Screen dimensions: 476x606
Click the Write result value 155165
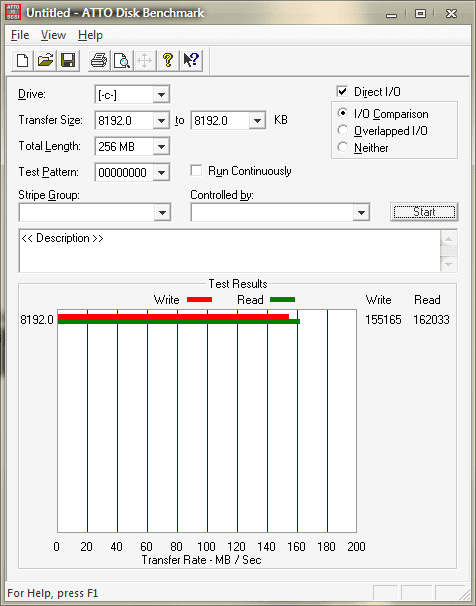click(383, 320)
